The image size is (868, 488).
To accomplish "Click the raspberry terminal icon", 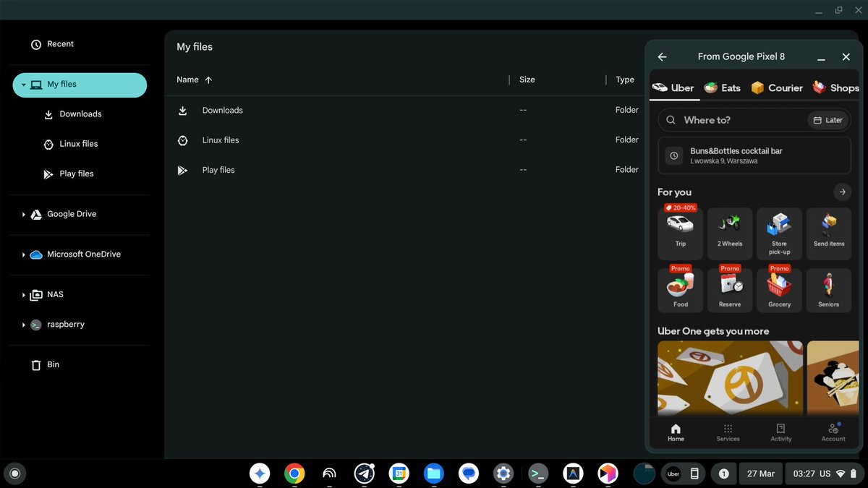I will coord(36,325).
